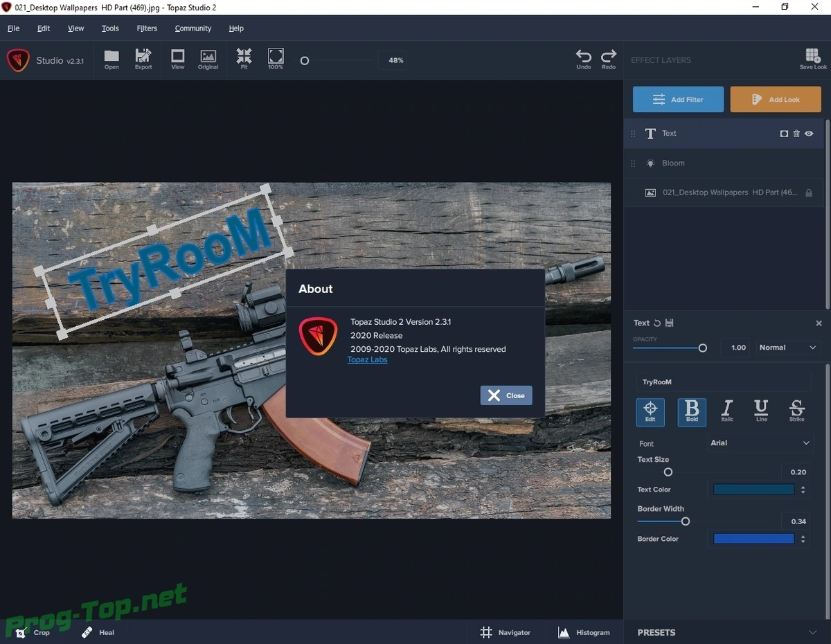Screen dimensions: 831x644
Task: Delete the Text layer with trash icon
Action: 796,134
